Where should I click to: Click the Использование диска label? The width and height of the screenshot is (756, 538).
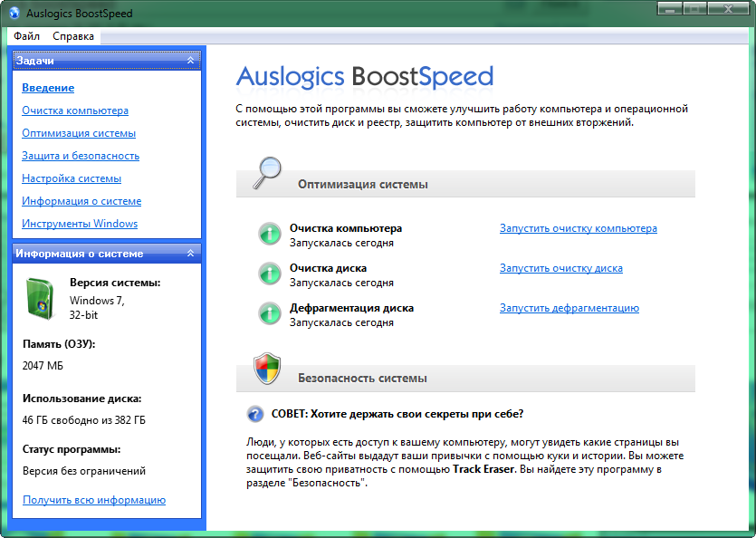pos(82,399)
